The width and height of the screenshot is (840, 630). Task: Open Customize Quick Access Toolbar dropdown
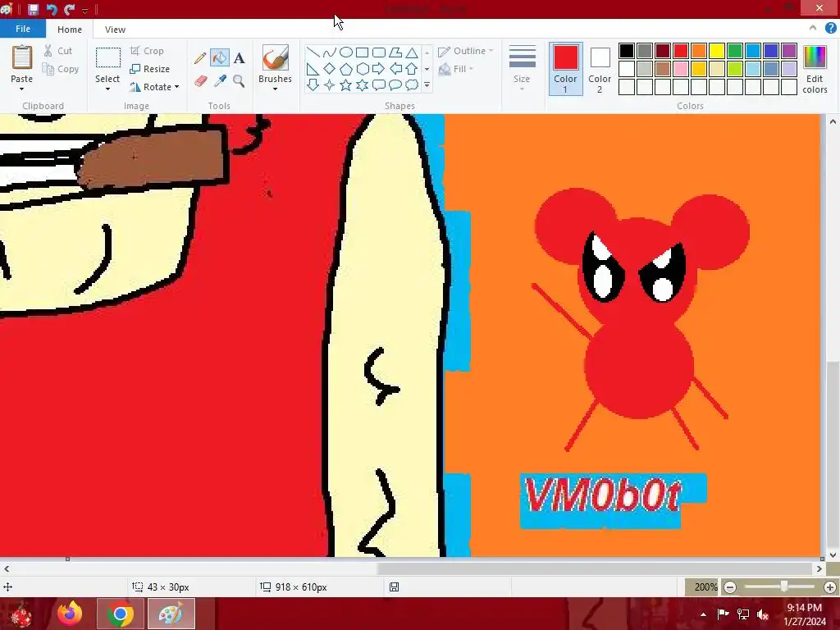pyautogui.click(x=84, y=10)
